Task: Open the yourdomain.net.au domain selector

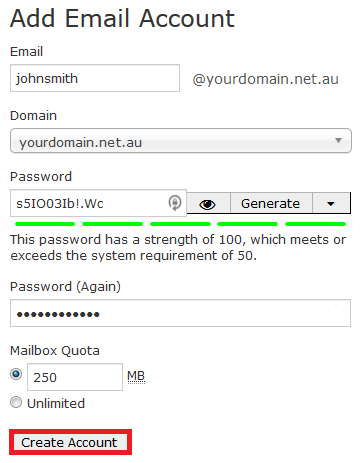Action: 181,141
